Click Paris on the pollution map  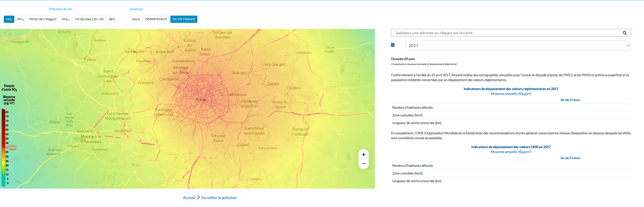[x=201, y=100]
